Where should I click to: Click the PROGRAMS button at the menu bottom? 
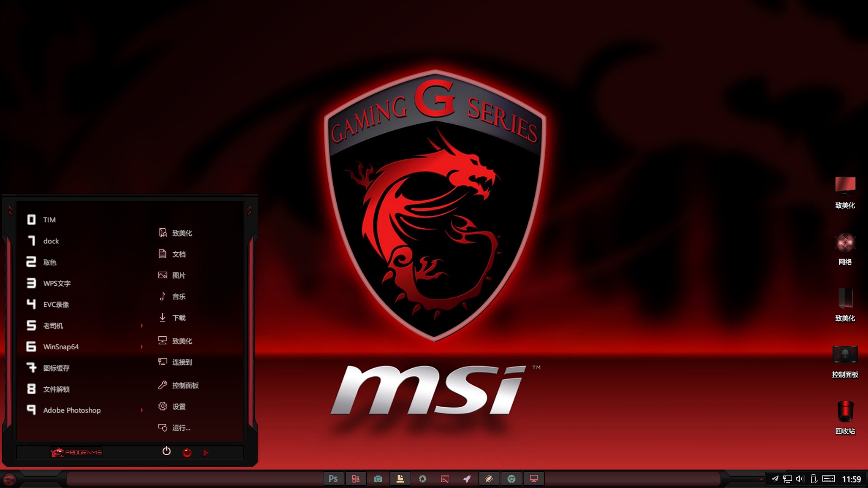tap(76, 452)
